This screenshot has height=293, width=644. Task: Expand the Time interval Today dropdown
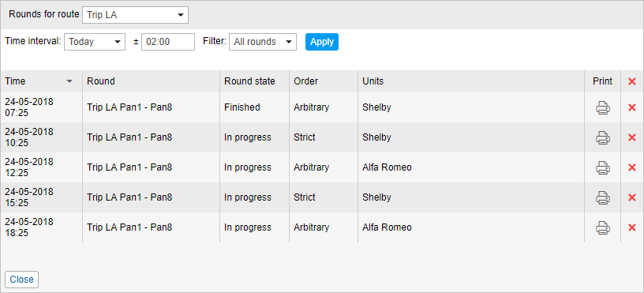click(x=95, y=42)
